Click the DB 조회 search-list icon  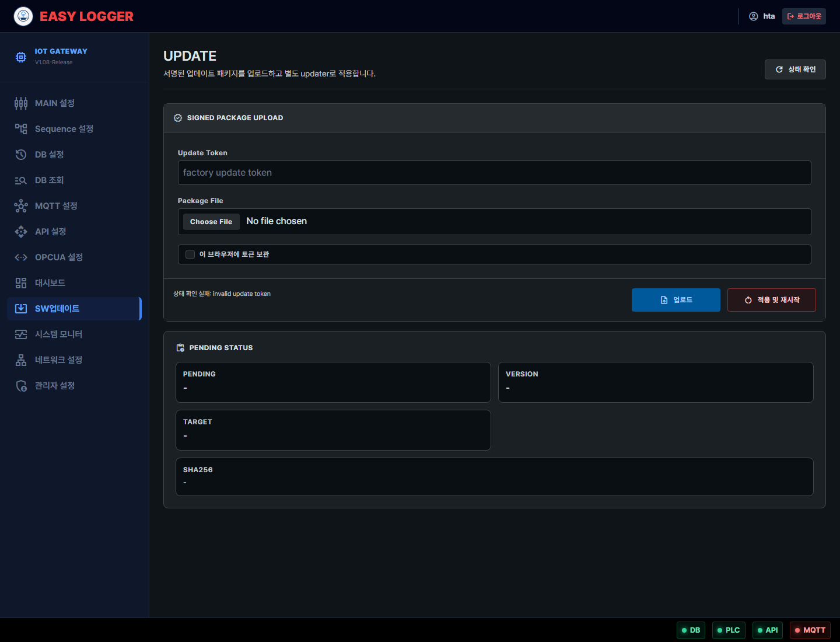pyautogui.click(x=21, y=180)
